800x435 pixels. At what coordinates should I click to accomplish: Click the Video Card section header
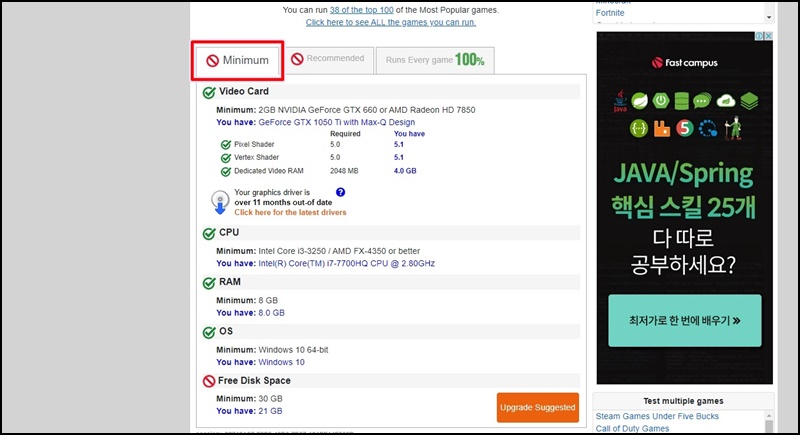point(391,92)
